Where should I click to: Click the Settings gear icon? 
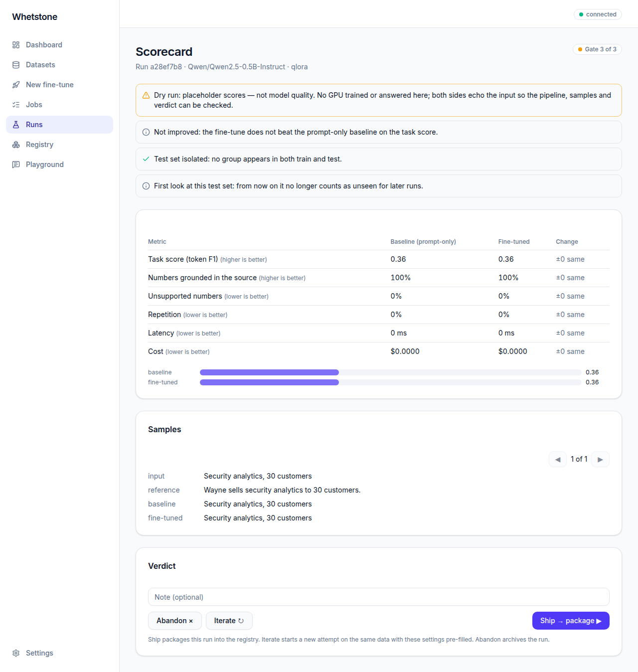pos(16,653)
